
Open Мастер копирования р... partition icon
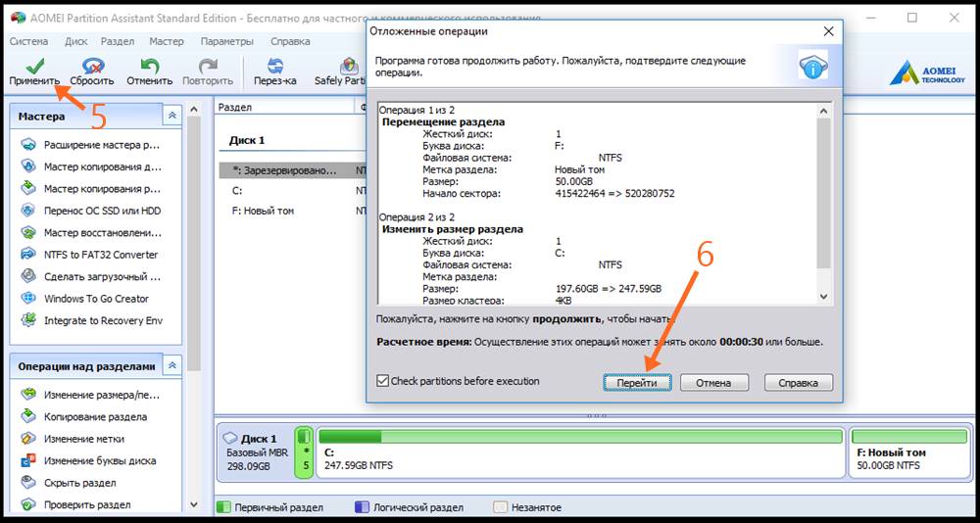(x=28, y=189)
